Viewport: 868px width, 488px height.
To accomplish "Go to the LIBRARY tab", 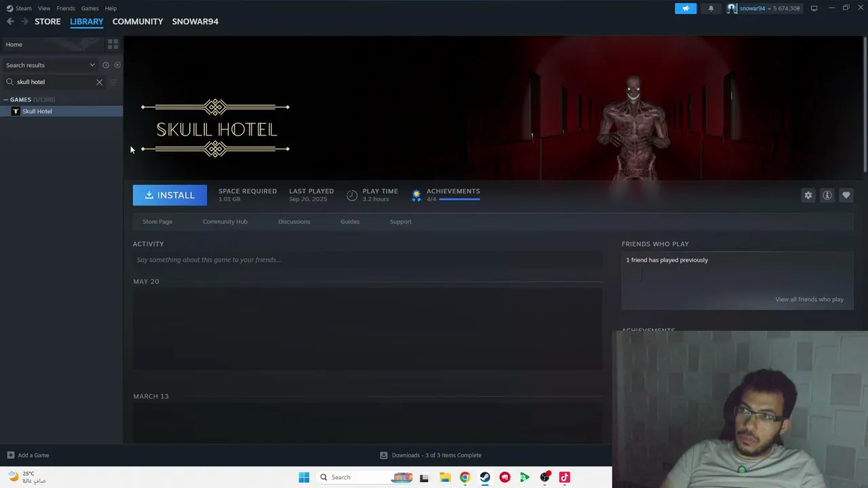I will [x=87, y=22].
